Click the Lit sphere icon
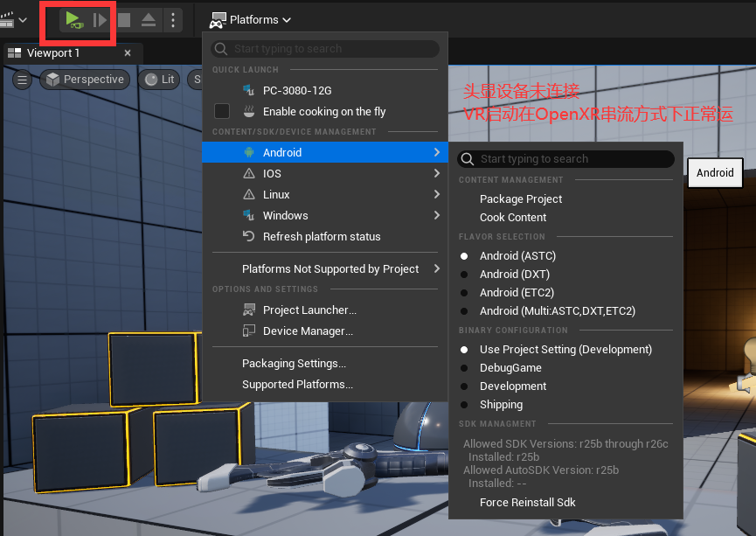 coord(151,80)
